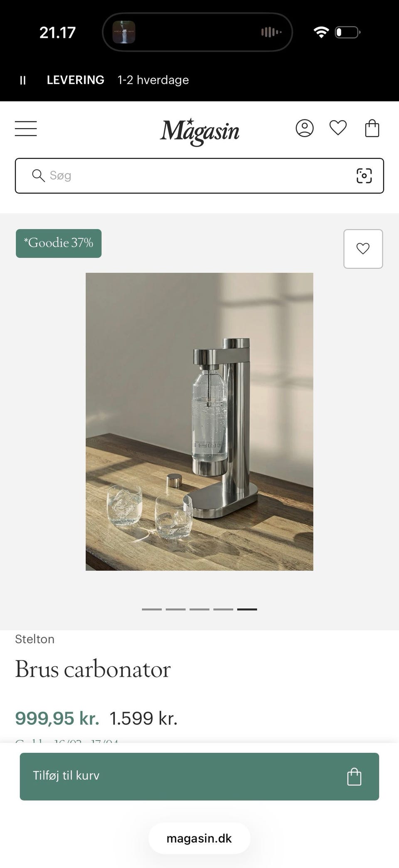Tap the carbonator product photo

[x=199, y=422]
